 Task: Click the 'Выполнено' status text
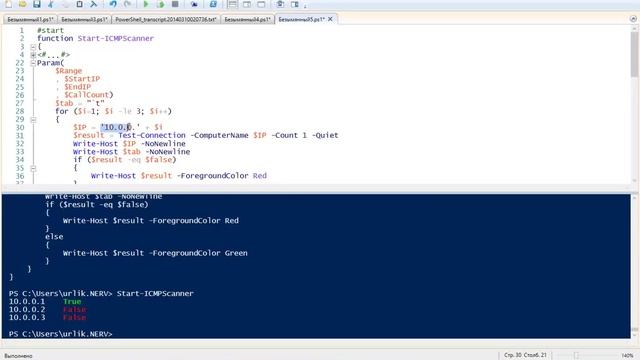pos(18,356)
